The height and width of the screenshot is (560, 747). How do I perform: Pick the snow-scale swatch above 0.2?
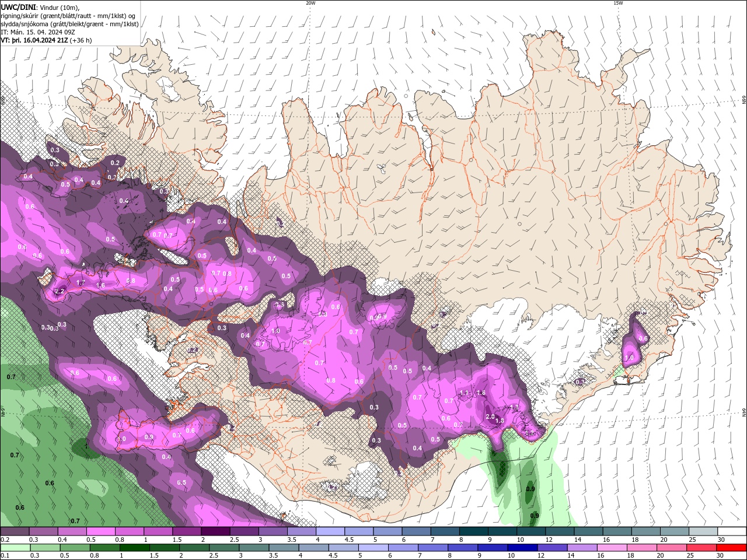[15, 531]
